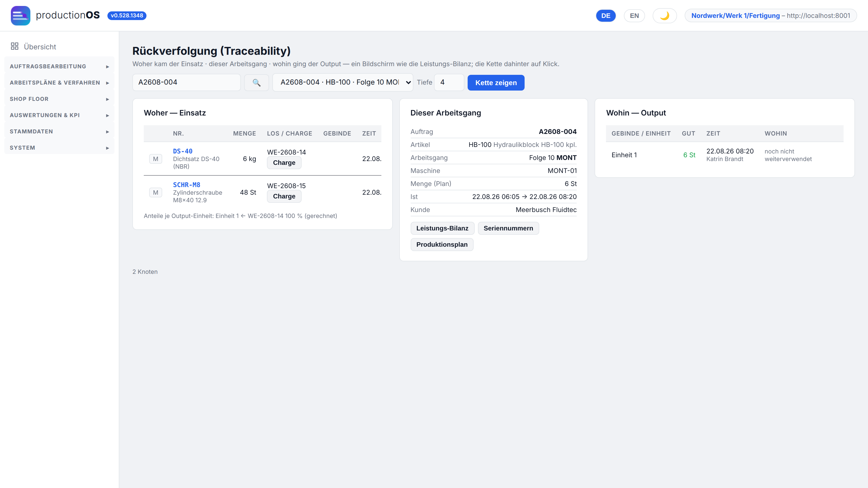Click the Übersicht grid icon
The height and width of the screenshot is (488, 868).
click(x=14, y=46)
